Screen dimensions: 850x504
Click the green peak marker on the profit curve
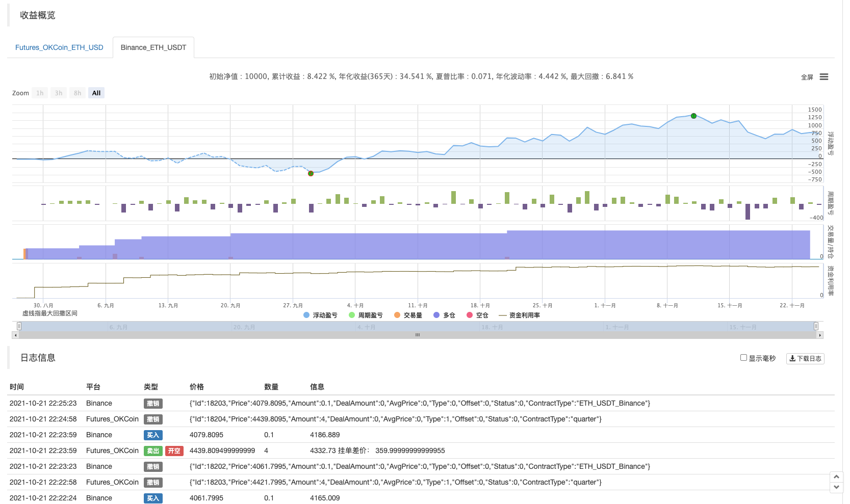(693, 116)
